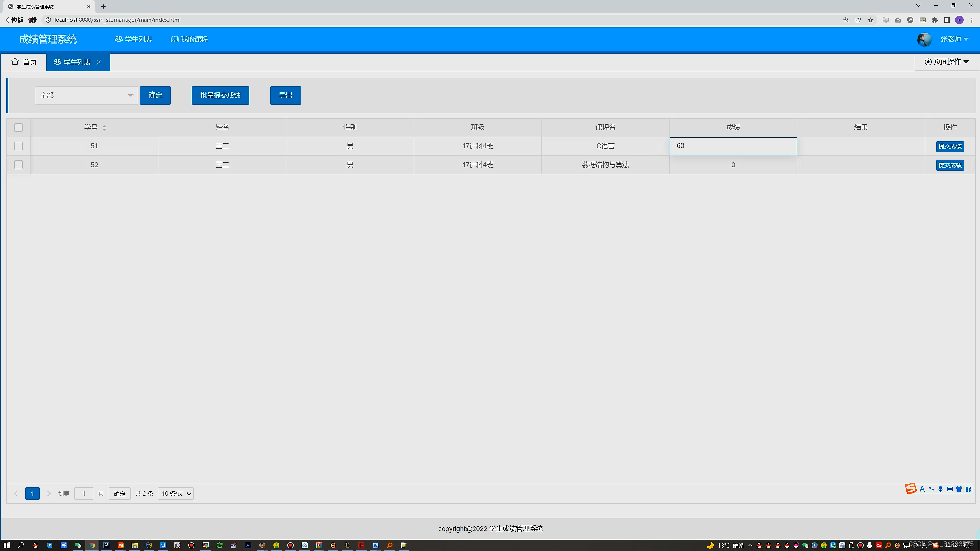This screenshot has height=551, width=980.
Task: Check the row for student number 51
Action: (x=18, y=146)
